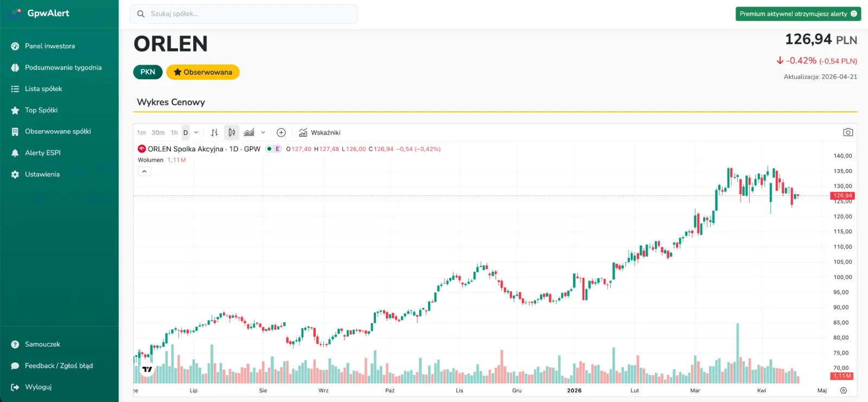Click the TradingView logo on the chart
868x402 pixels.
point(147,369)
